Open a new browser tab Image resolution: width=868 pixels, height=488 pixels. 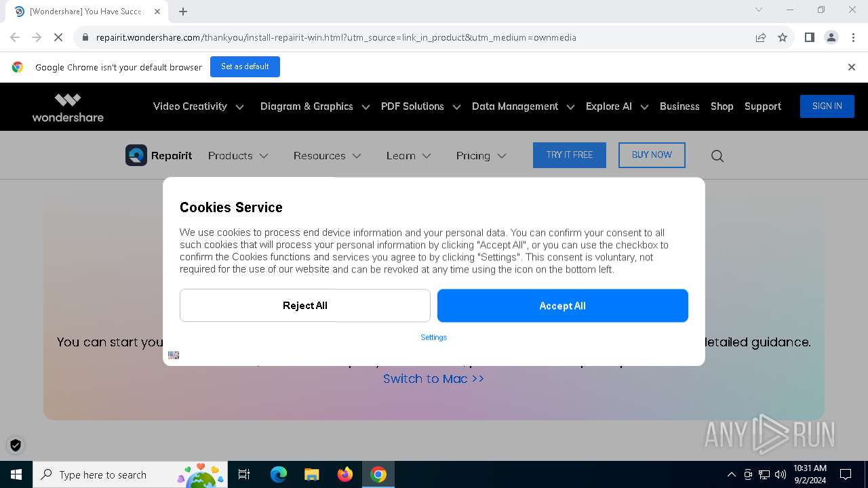[x=183, y=12]
